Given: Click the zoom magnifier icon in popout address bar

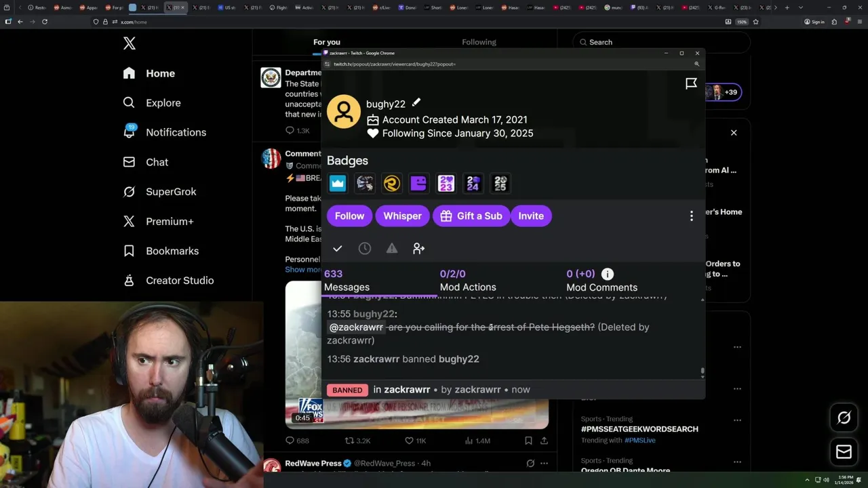Looking at the screenshot, I should point(696,64).
